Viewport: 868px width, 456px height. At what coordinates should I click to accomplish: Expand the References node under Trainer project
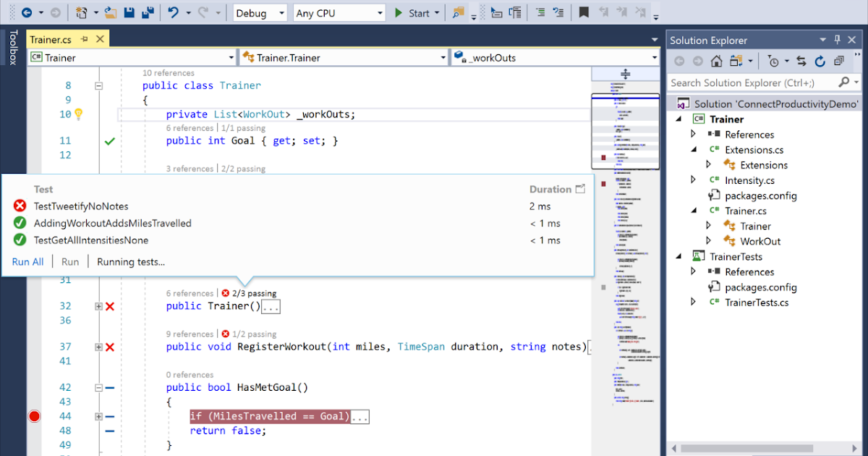click(x=693, y=134)
